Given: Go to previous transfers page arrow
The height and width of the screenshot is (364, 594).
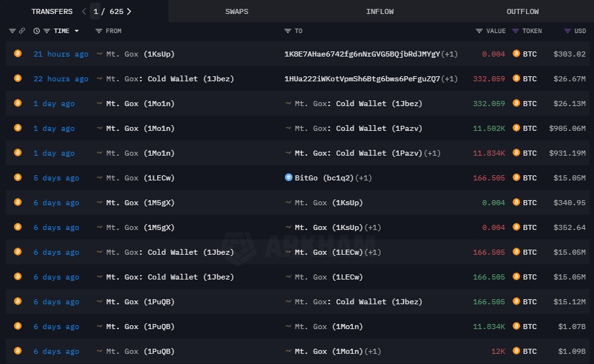Looking at the screenshot, I should (x=84, y=11).
